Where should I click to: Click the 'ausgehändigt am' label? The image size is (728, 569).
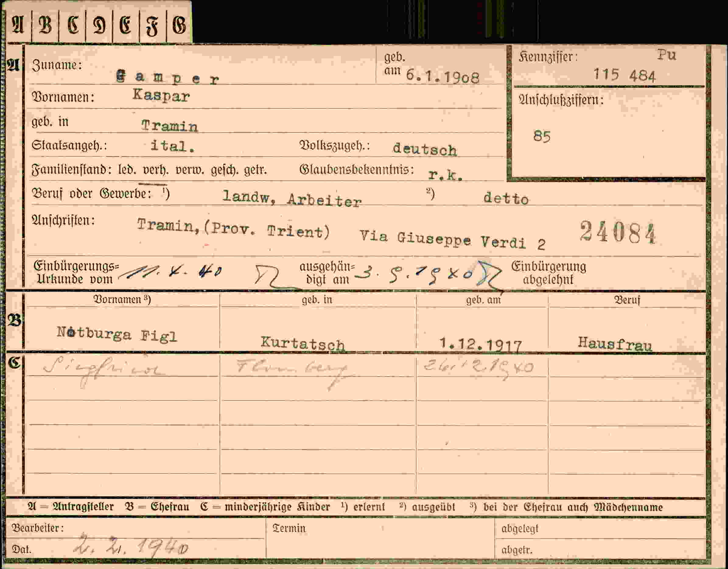point(328,273)
